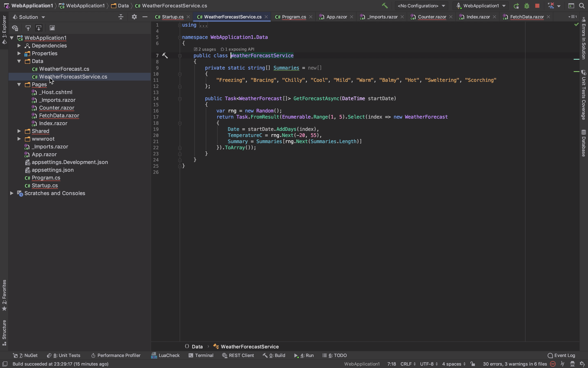Image resolution: width=588 pixels, height=368 pixels.
Task: Open the WebApplication1 run configuration dropdown
Action: (x=481, y=6)
